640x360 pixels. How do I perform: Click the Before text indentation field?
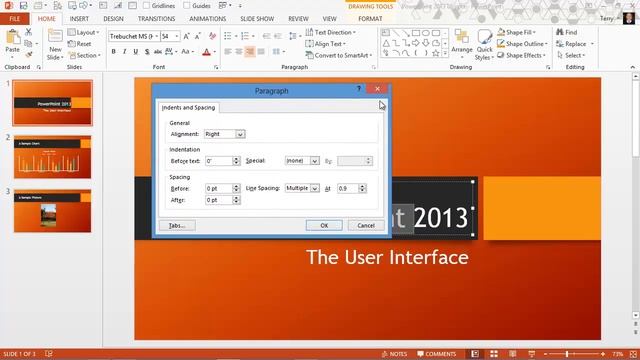pyautogui.click(x=219, y=161)
